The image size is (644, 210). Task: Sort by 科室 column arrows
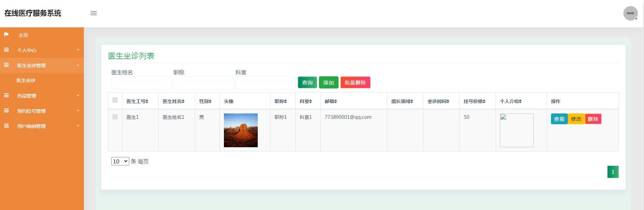(310, 101)
